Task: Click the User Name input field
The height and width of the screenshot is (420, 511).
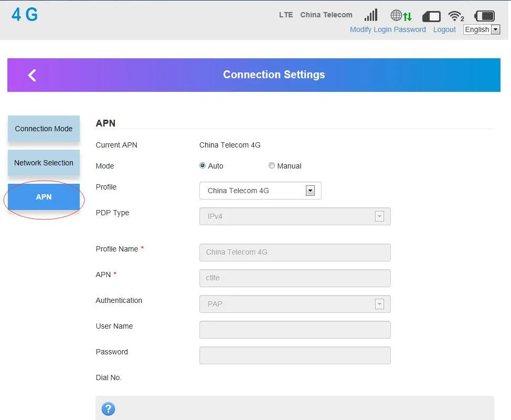Action: tap(295, 330)
